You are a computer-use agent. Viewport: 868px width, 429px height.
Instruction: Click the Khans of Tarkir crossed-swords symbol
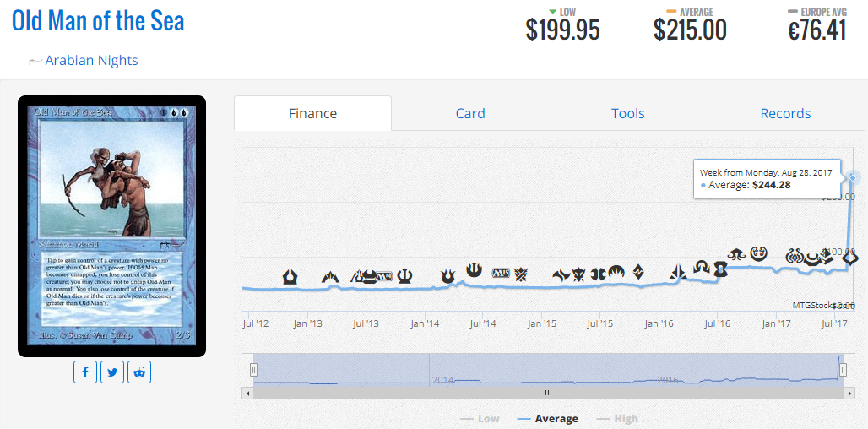pos(520,274)
